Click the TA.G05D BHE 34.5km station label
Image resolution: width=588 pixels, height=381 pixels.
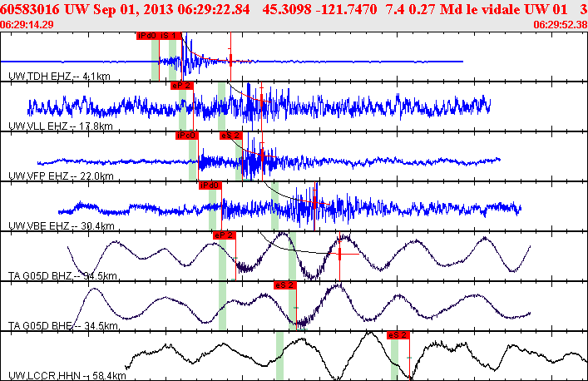tap(63, 326)
